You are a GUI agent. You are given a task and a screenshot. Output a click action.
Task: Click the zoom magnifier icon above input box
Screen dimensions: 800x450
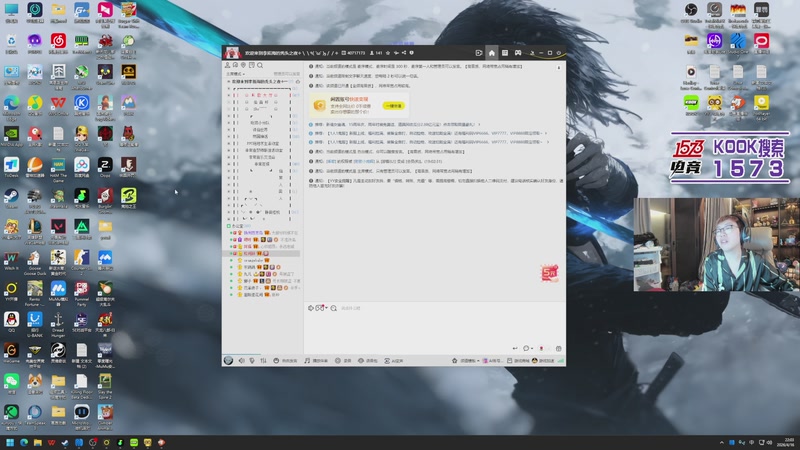coord(334,308)
